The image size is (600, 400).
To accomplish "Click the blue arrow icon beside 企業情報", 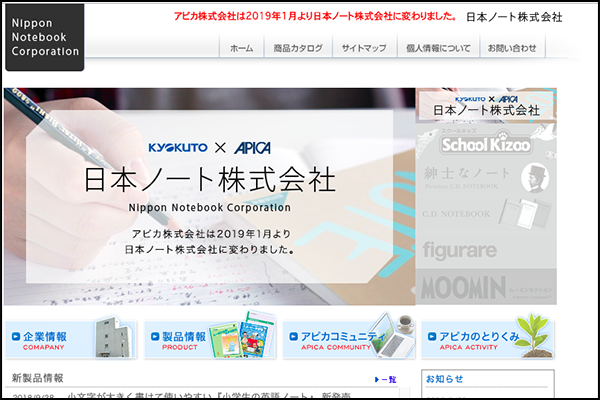I will [16, 336].
